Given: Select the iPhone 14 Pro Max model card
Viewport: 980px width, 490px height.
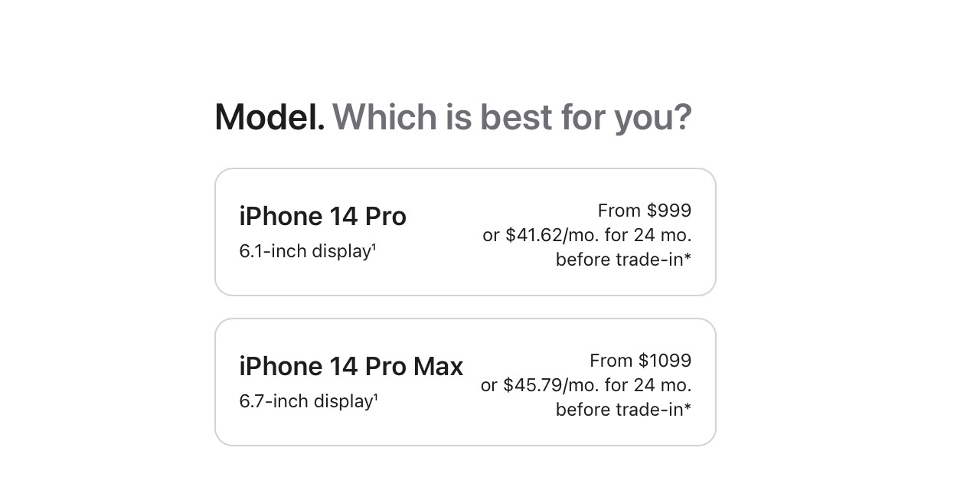Looking at the screenshot, I should [465, 381].
